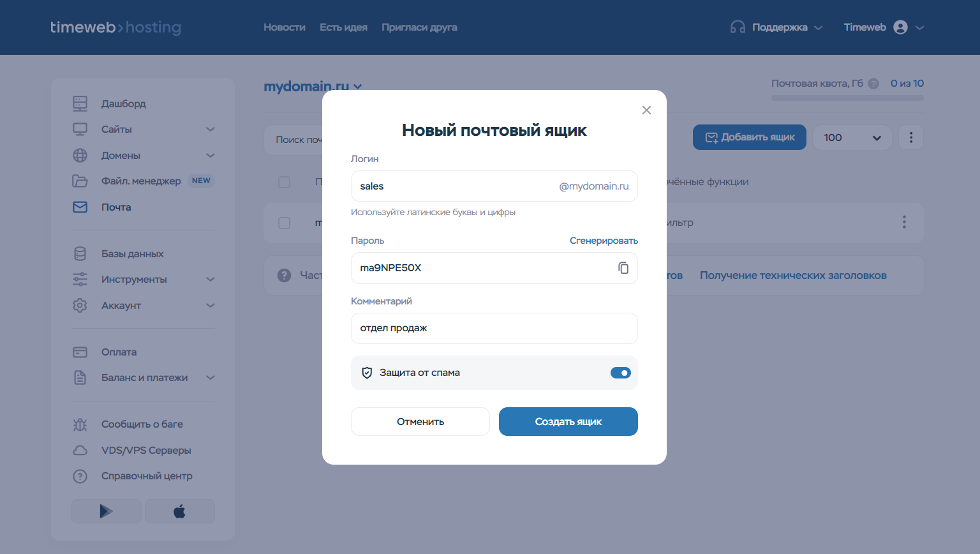Open mailbox row three-dot options menu

(x=903, y=222)
